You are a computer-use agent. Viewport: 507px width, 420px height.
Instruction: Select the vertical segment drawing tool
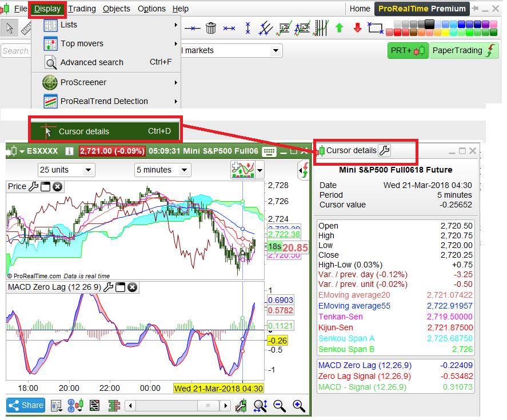[247, 28]
